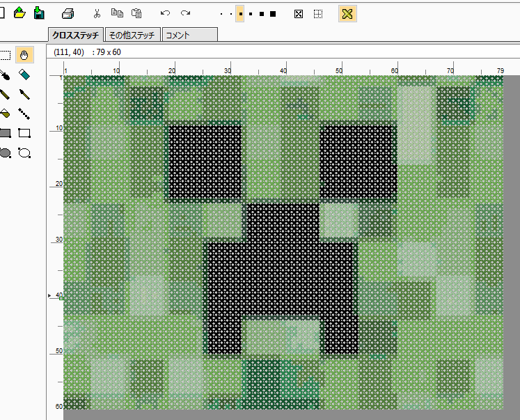The height and width of the screenshot is (420, 520).
Task: Open a file with the folder icon
Action: (x=19, y=13)
